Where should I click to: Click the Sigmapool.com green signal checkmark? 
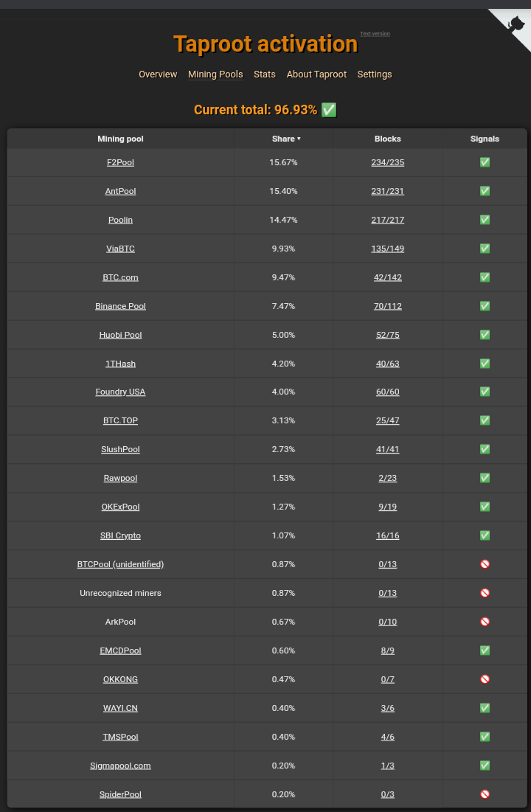tap(485, 766)
